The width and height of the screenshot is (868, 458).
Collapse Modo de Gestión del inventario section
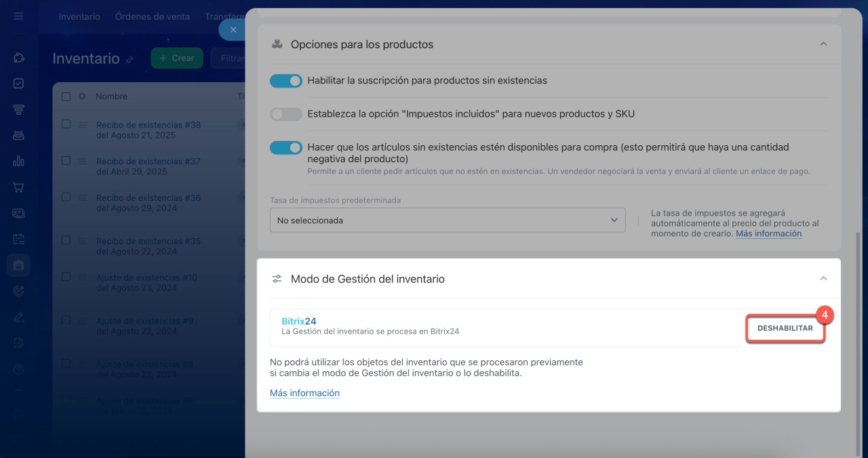point(823,279)
